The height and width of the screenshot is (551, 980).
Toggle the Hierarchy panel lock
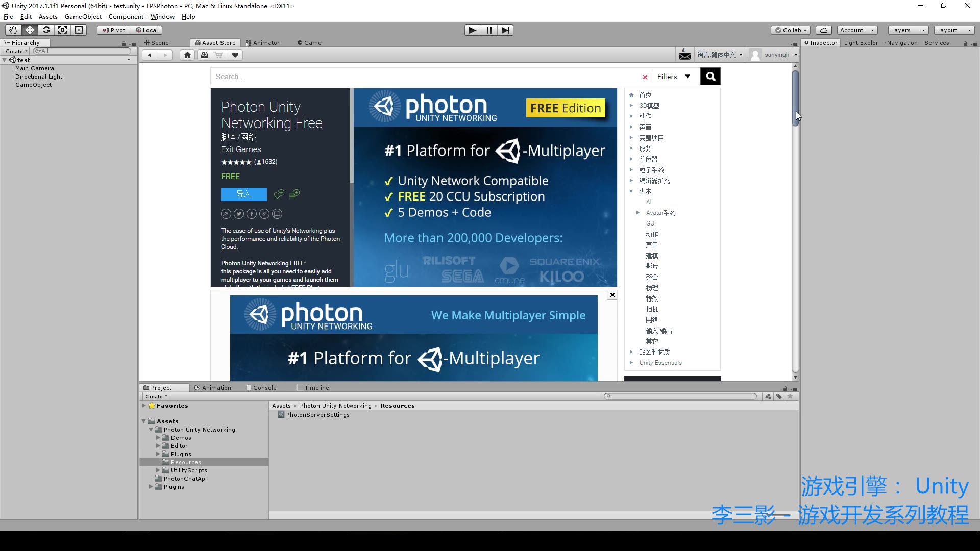(124, 44)
